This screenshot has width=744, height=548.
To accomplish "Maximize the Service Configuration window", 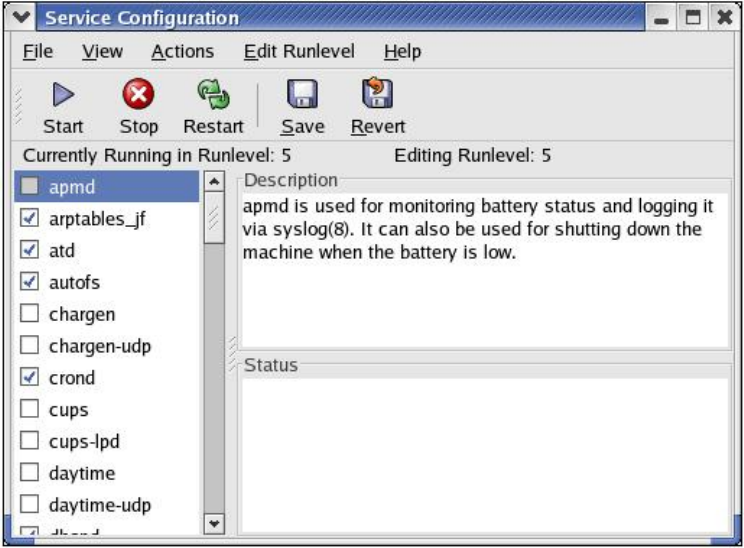I will click(x=690, y=19).
